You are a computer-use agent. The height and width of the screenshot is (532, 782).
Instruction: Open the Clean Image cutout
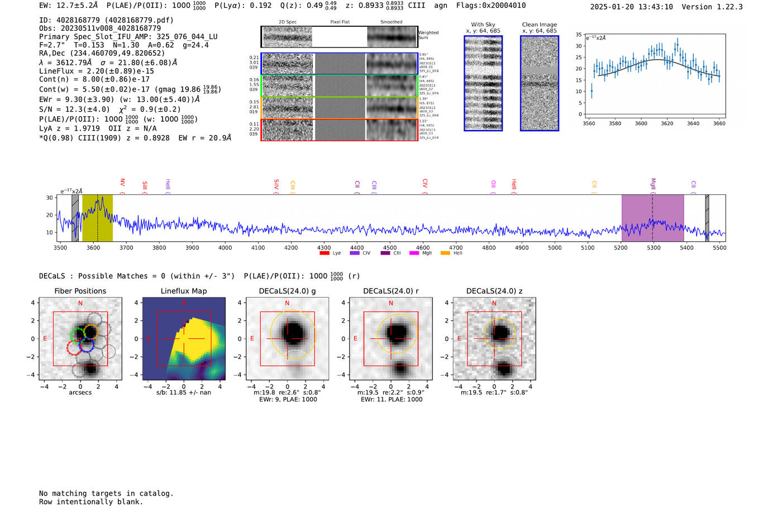[540, 83]
